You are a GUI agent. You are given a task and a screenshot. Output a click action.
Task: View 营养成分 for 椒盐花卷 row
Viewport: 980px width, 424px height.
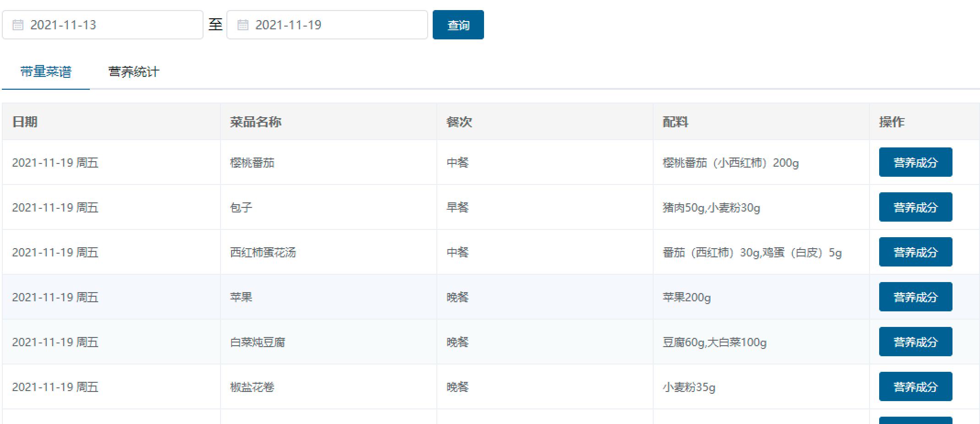point(915,386)
